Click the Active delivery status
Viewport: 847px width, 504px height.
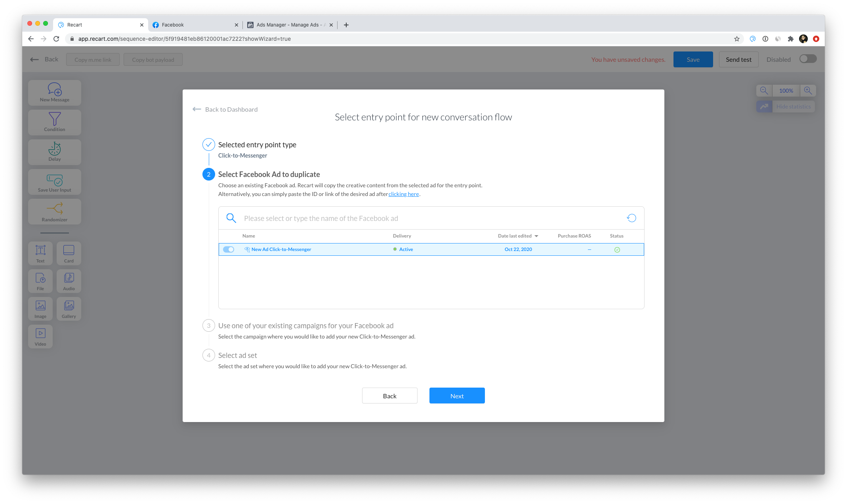pyautogui.click(x=403, y=249)
